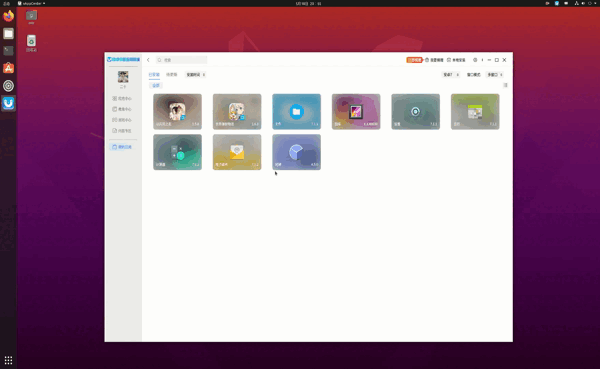Screen dimensions: 600x369
Task: Launch the blue folder Files app card
Action: click(x=297, y=111)
